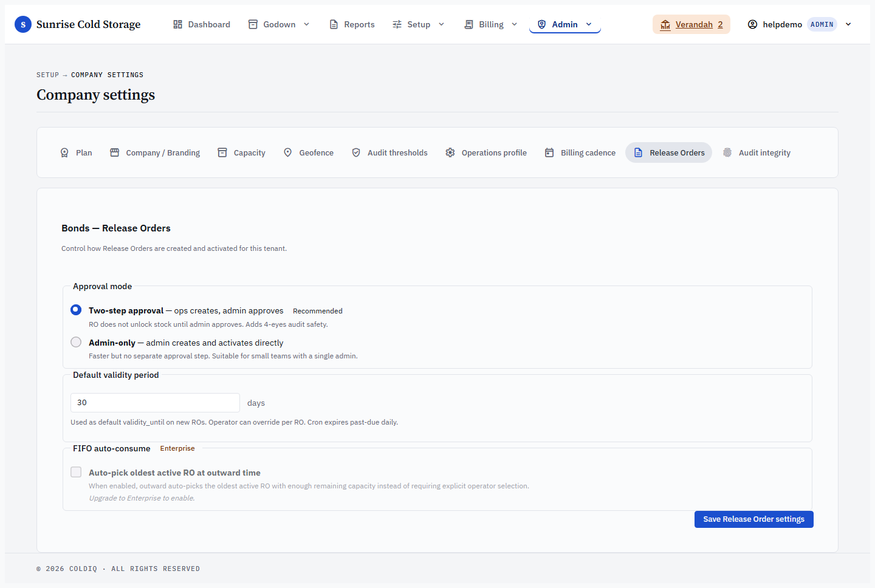Open the Operations profile tab
875x588 pixels.
click(486, 152)
